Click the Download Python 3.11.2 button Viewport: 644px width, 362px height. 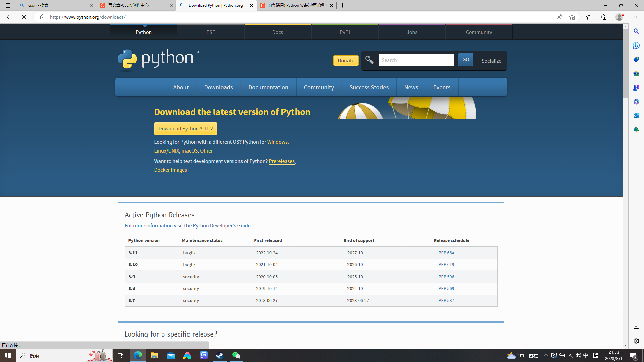(x=185, y=128)
